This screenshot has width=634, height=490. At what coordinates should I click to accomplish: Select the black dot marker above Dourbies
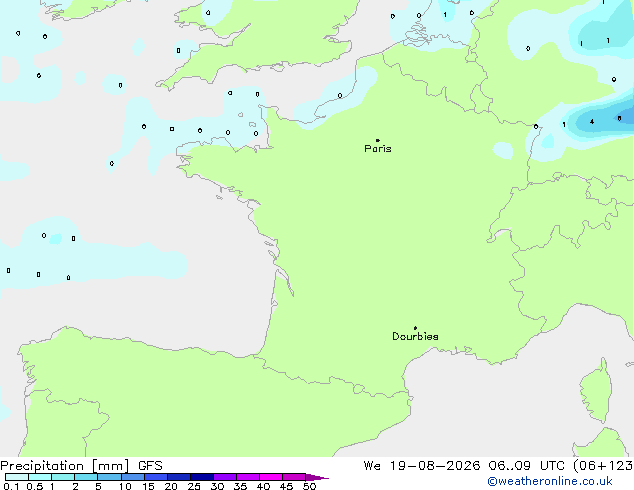pos(415,328)
